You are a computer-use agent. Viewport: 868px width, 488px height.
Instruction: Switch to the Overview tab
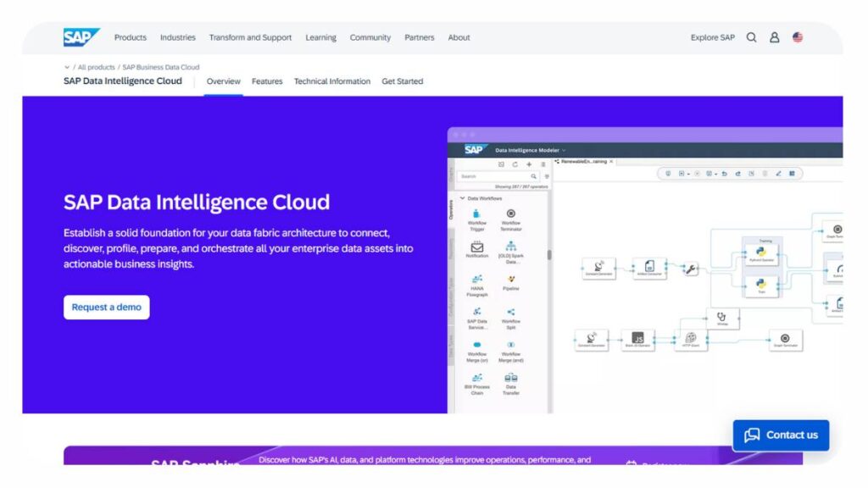223,81
